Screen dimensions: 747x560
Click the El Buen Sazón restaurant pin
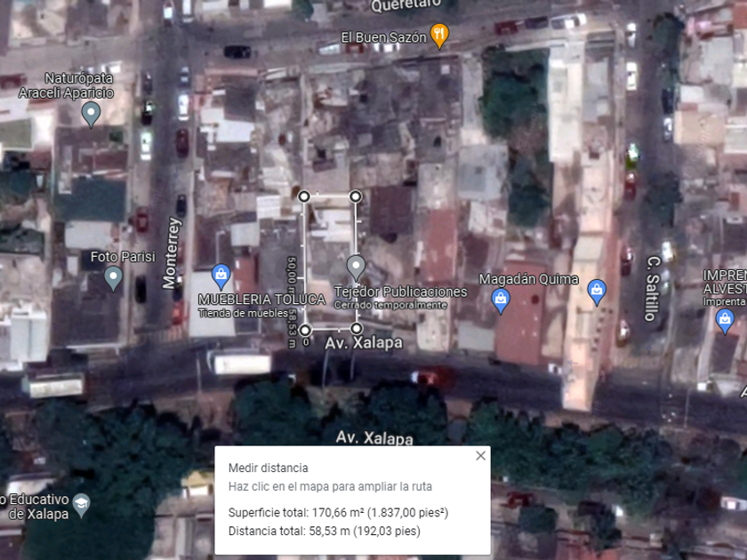click(439, 36)
